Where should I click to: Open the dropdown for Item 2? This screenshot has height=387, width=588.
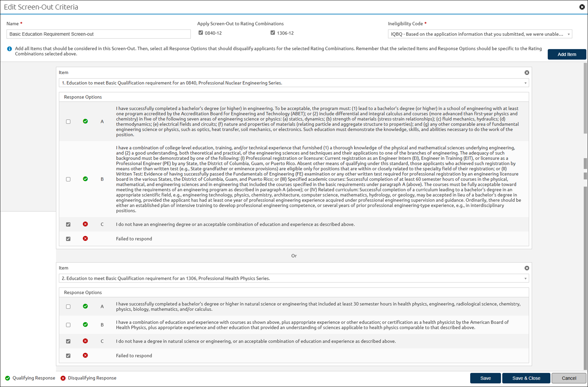click(x=525, y=278)
